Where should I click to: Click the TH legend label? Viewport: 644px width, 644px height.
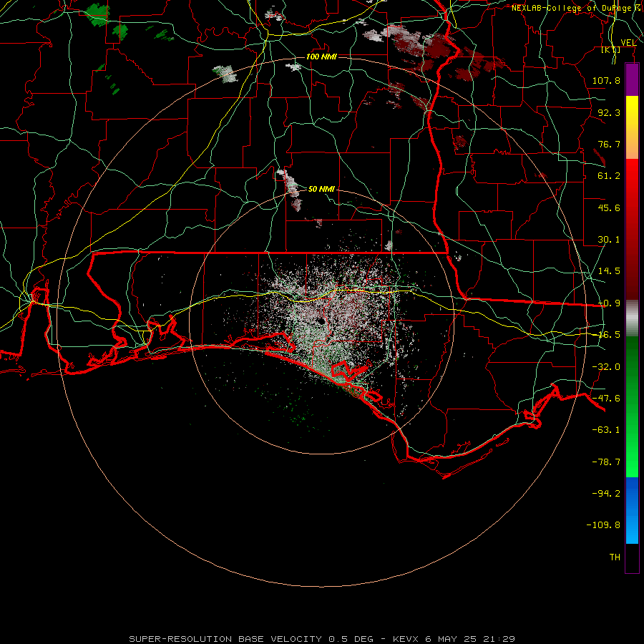point(615,557)
